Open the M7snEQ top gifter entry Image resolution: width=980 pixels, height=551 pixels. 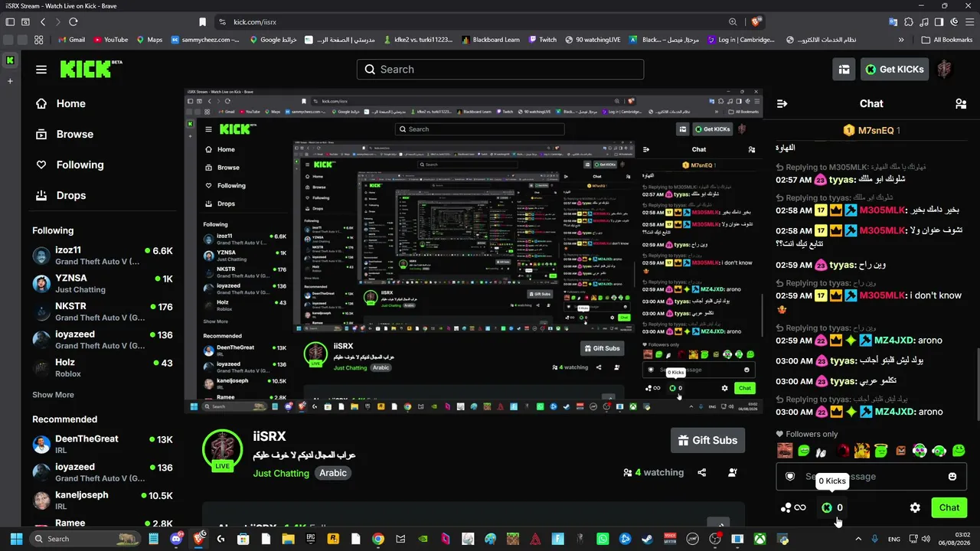click(871, 130)
